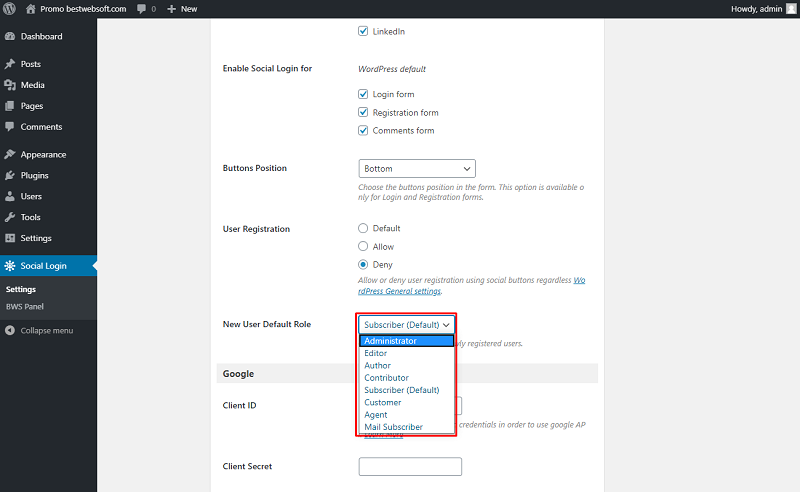Choose Editor from the role list
The image size is (800, 492).
point(406,353)
